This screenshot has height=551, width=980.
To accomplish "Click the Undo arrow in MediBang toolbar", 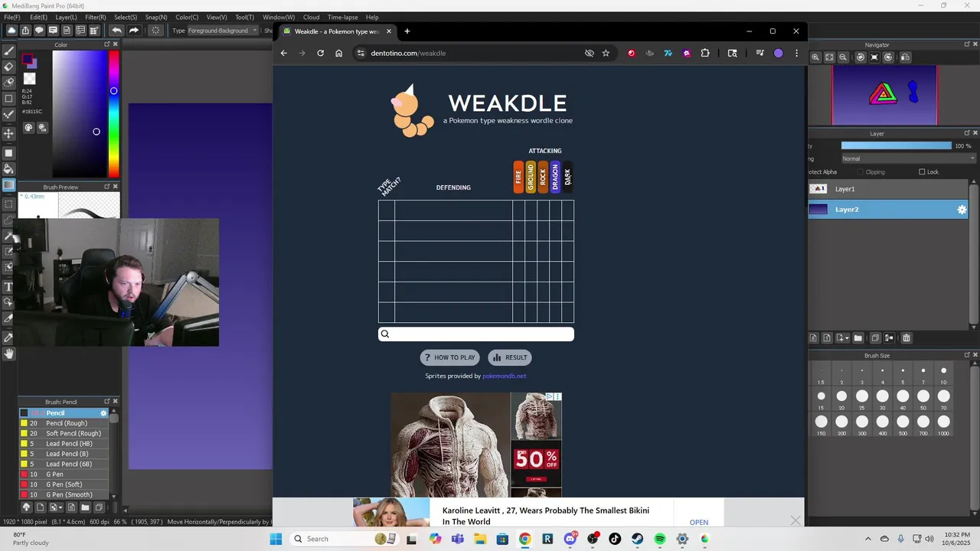I will click(x=116, y=31).
